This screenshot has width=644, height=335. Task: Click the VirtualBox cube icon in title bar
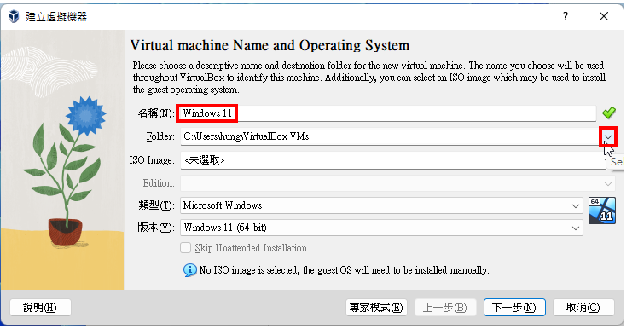(14, 16)
